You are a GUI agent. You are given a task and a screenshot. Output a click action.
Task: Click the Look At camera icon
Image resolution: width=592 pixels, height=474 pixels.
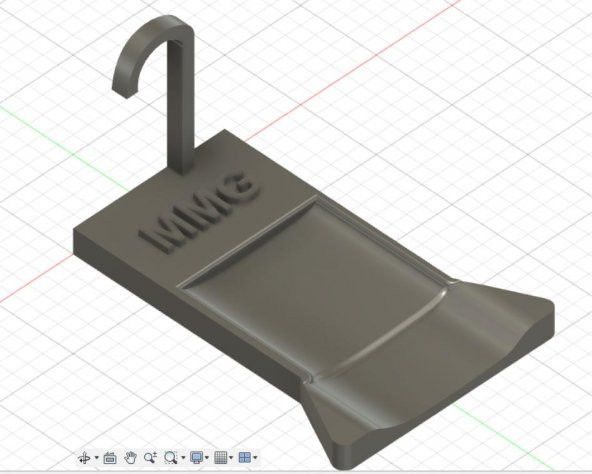pos(110,458)
